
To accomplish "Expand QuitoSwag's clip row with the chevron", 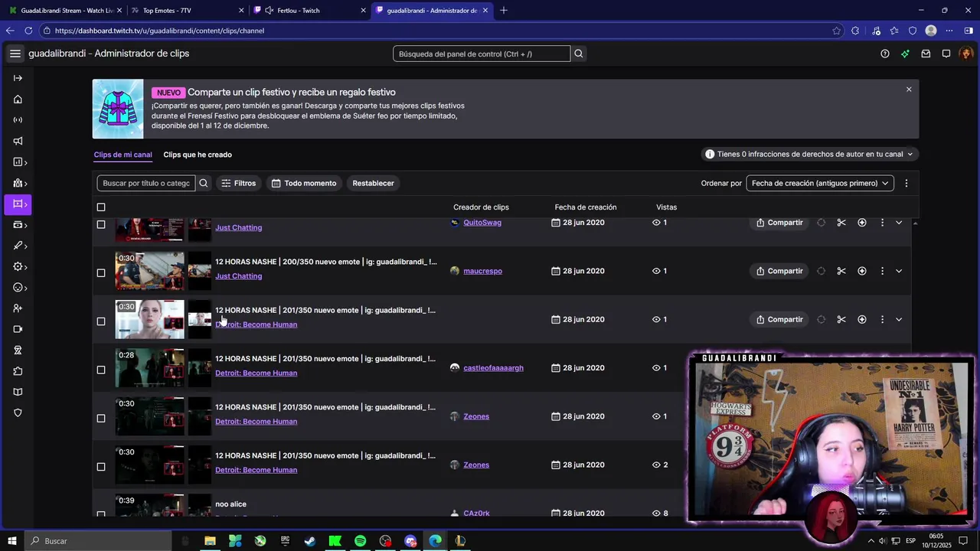I will click(899, 223).
